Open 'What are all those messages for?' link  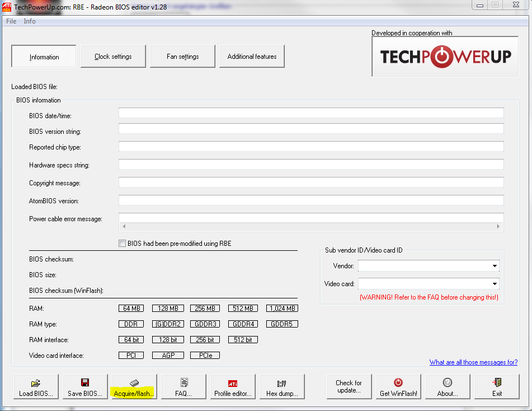point(473,362)
